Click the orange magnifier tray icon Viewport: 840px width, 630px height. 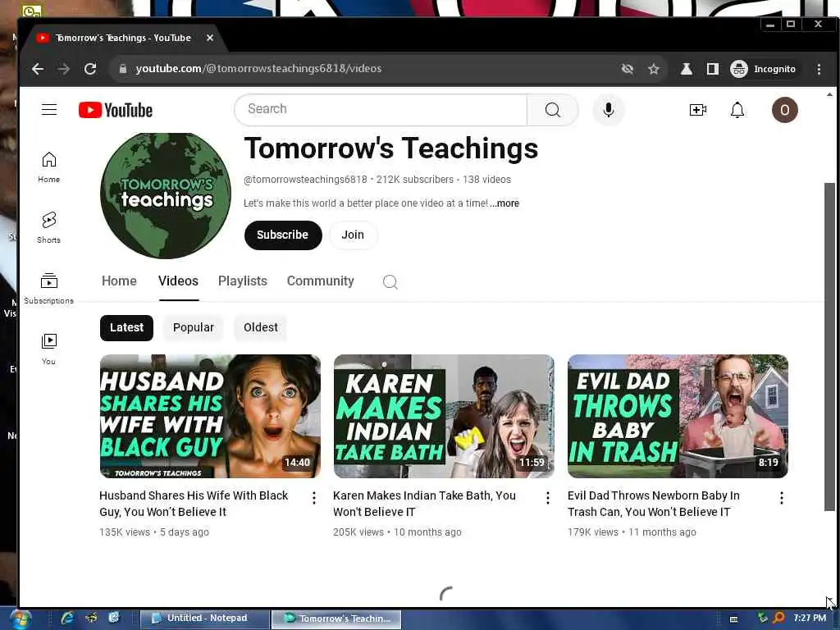[778, 618]
